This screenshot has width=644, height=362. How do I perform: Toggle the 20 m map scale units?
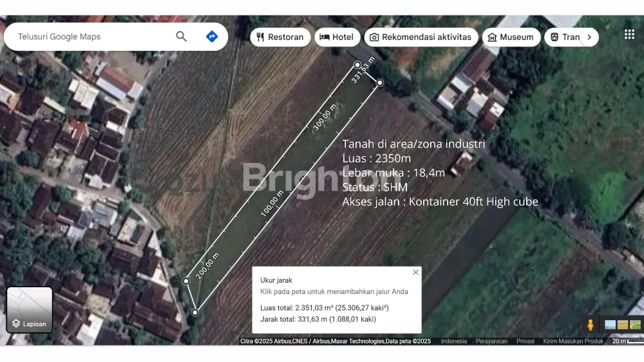(625, 341)
